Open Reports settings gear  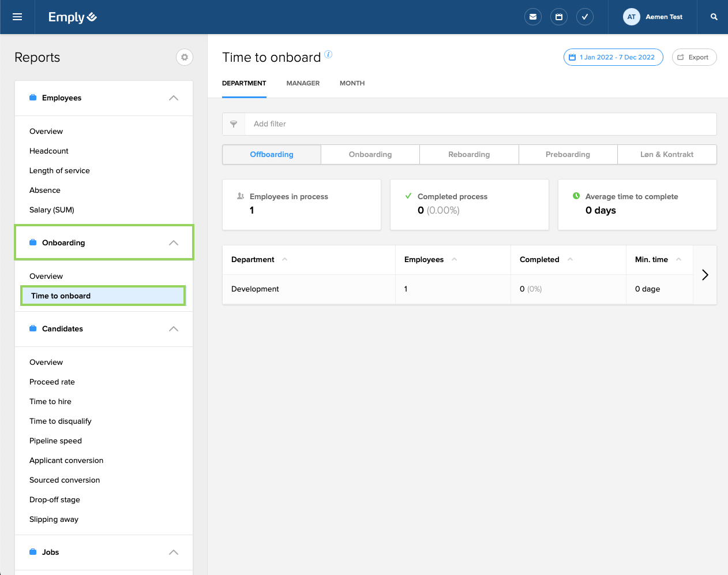coord(185,57)
